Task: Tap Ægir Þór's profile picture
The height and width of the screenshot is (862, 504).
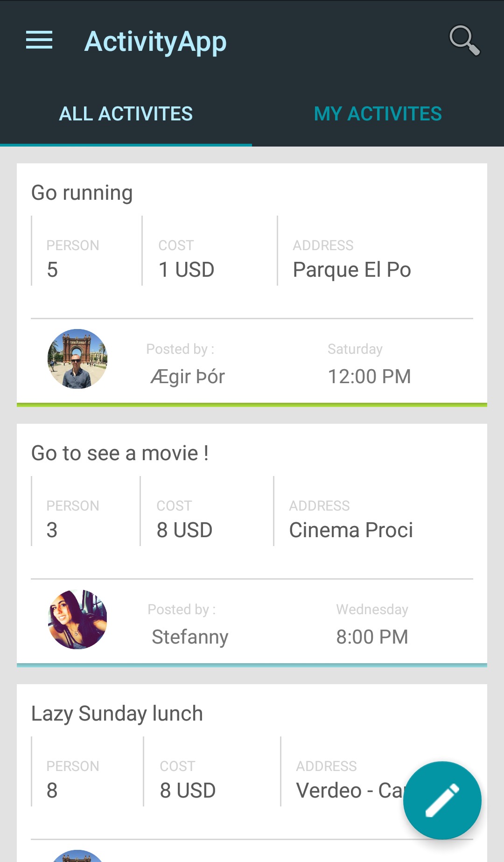Action: point(77,359)
